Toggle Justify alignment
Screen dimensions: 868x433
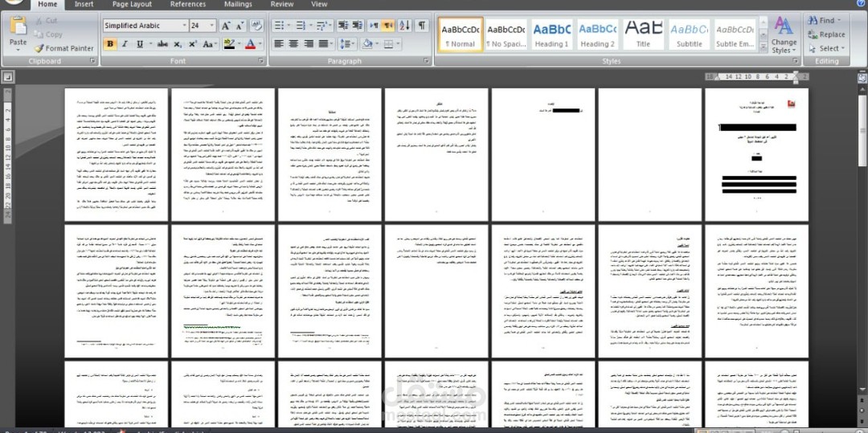click(323, 43)
